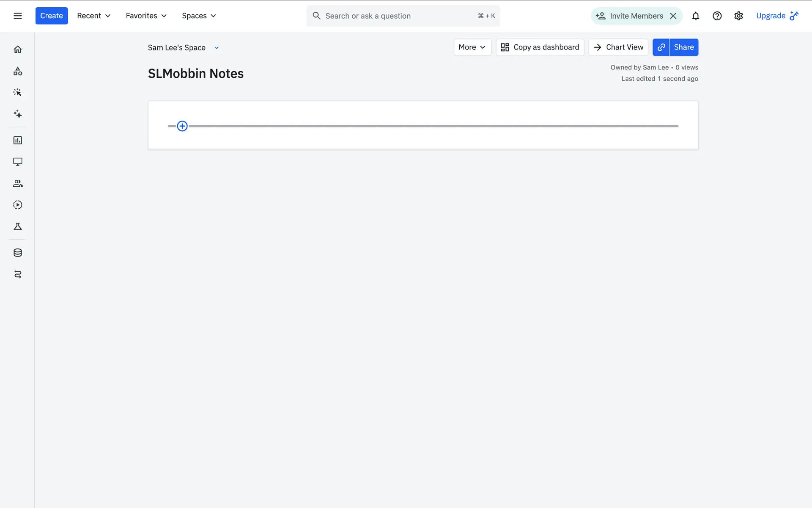Click Copy as dashboard button

(540, 47)
